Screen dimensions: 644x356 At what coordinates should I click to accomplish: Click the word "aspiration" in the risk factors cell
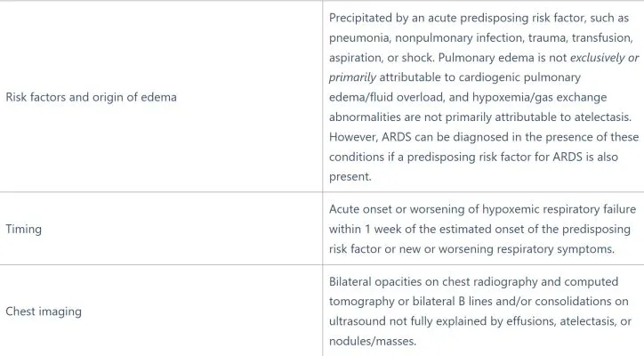click(x=358, y=57)
